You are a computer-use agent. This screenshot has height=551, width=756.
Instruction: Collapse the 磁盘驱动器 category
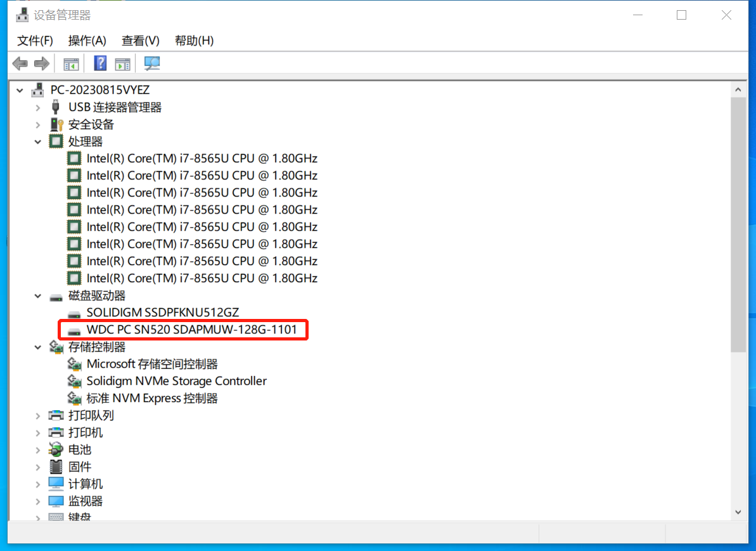coord(38,295)
